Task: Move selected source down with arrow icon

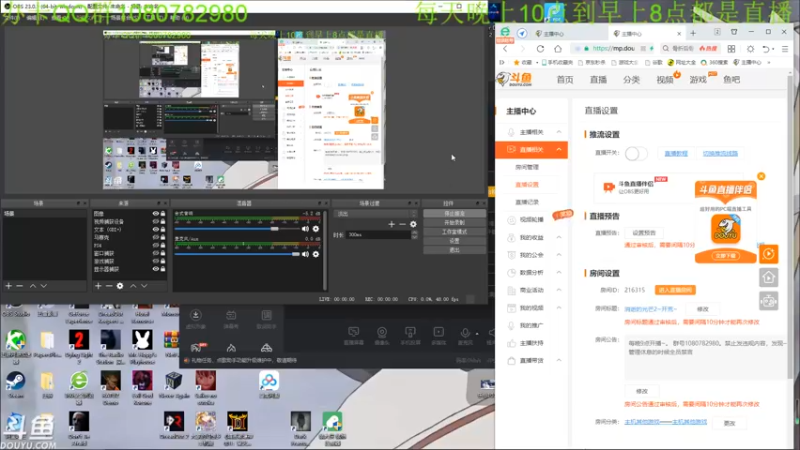Action: (144, 286)
